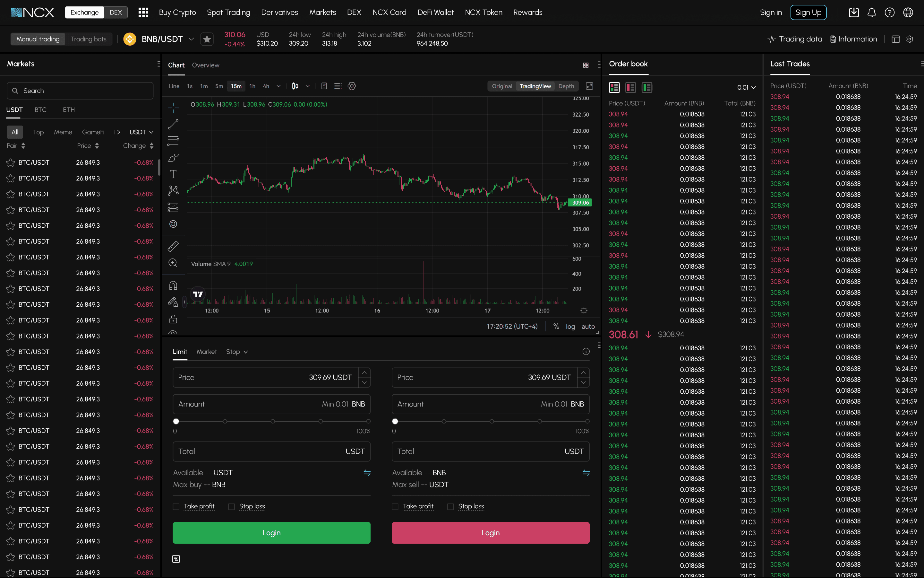Screen dimensions: 924x578
Task: Check Take profit on sell form
Action: pyautogui.click(x=395, y=506)
